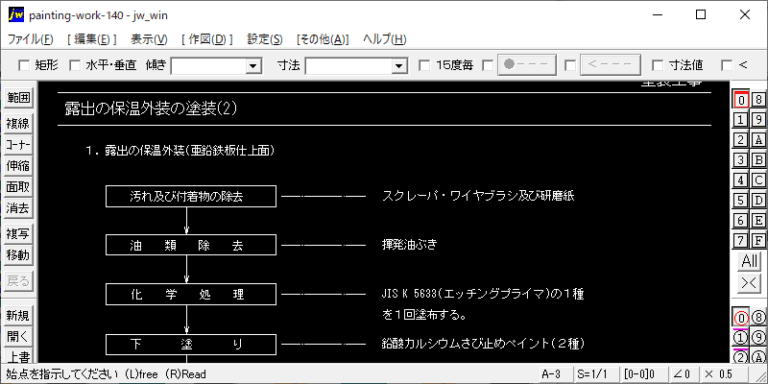The width and height of the screenshot is (768, 384).
Task: Open the [作図(D)] menu
Action: coord(207,40)
